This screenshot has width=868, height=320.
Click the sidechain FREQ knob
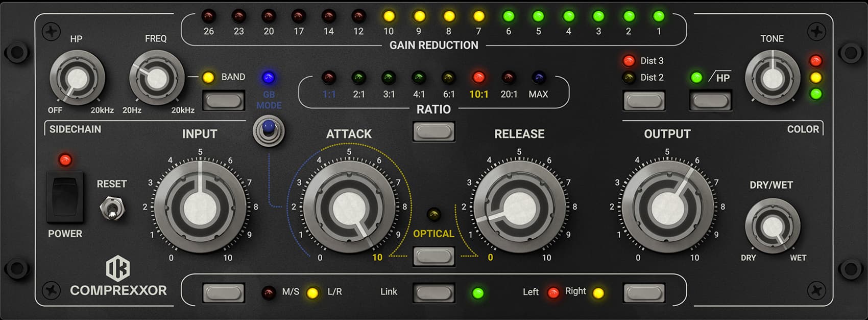click(156, 78)
